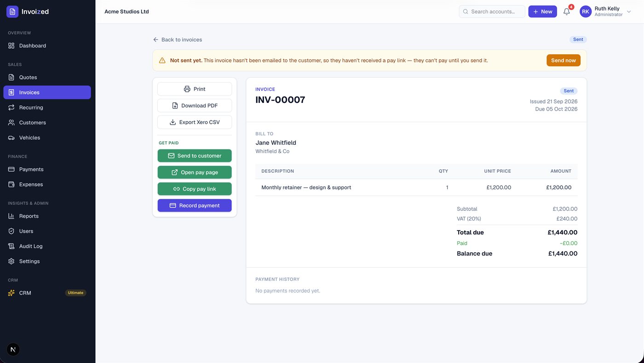Screen dimensions: 644x363
Task: Click the Balance due £1,440.00 value
Action: coord(563,254)
